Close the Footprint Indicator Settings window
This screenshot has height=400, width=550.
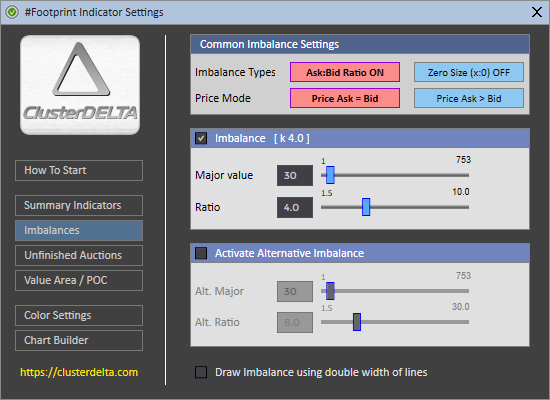537,12
